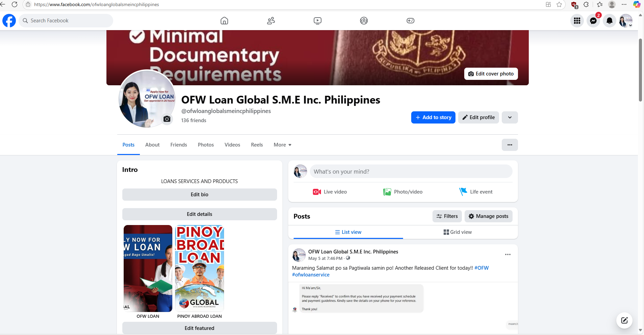
Task: Click the ad-blocker shield extension icon
Action: pyautogui.click(x=574, y=5)
